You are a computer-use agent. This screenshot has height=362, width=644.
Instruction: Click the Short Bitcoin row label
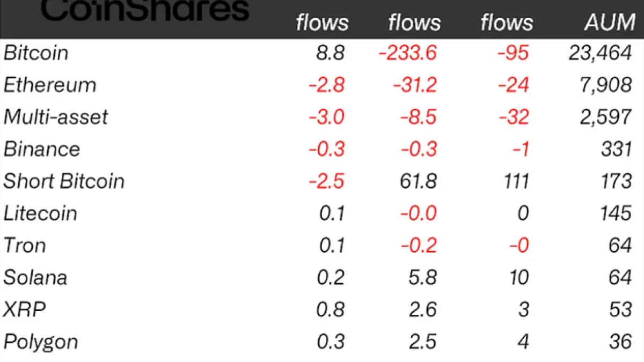(x=64, y=181)
